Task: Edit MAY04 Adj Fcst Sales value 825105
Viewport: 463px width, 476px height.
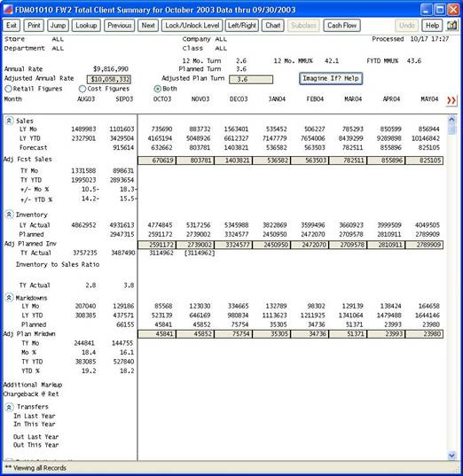Action: pyautogui.click(x=424, y=160)
